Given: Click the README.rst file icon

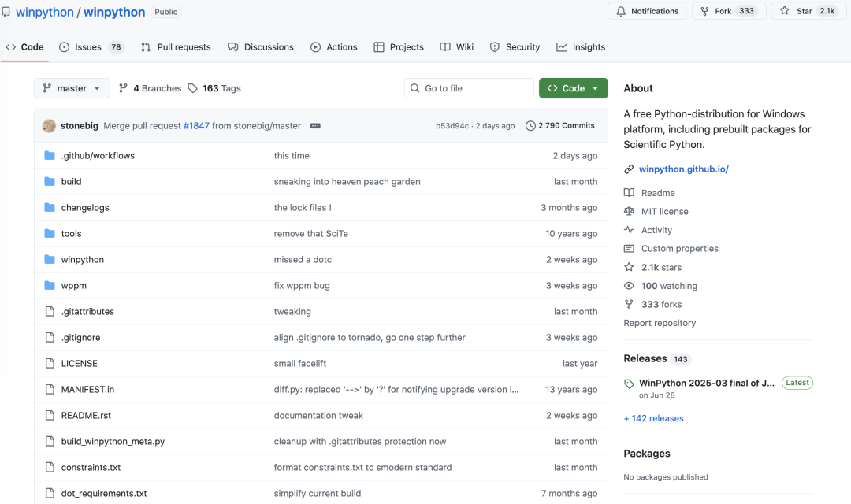Looking at the screenshot, I should [x=50, y=416].
